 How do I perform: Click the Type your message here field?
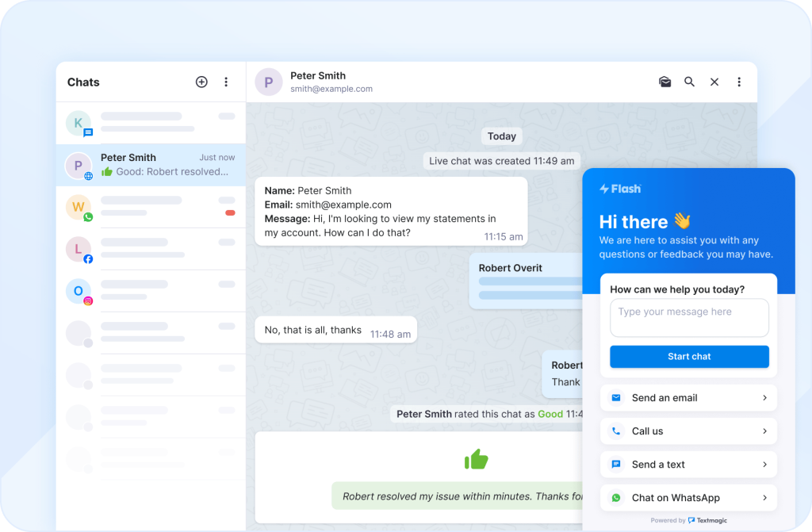[689, 317]
